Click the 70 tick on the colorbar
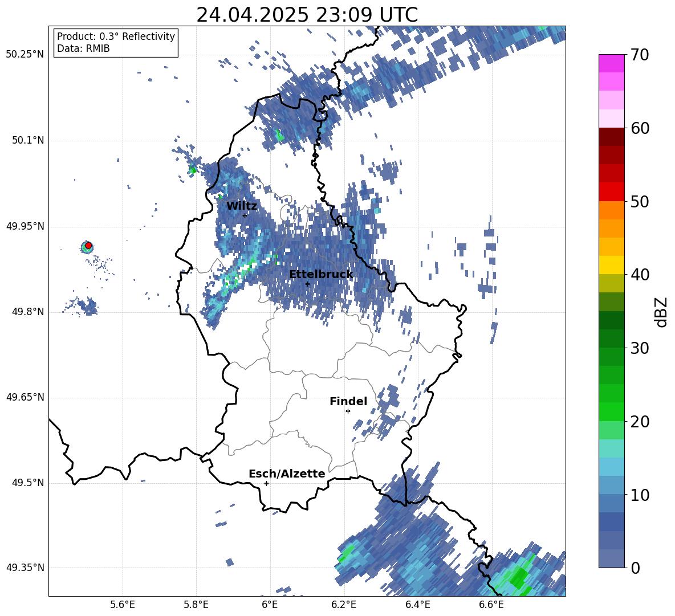The height and width of the screenshot is (616, 675). coord(639,55)
